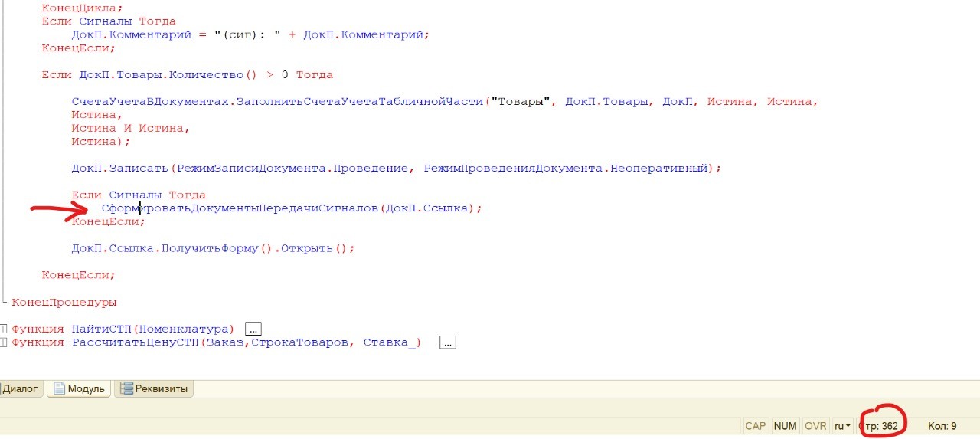
Task: Click the CAP status bar indicator
Action: pos(756,426)
